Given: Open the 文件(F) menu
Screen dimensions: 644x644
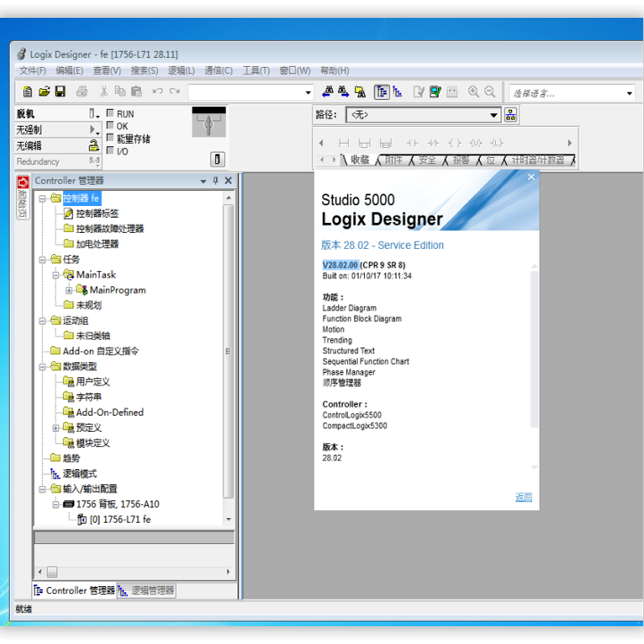Looking at the screenshot, I should tap(32, 70).
